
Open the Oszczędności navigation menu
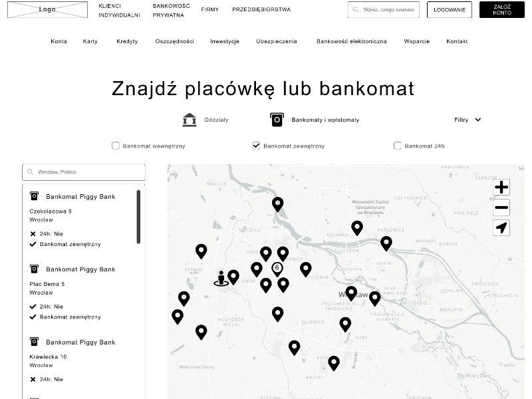[x=174, y=41]
